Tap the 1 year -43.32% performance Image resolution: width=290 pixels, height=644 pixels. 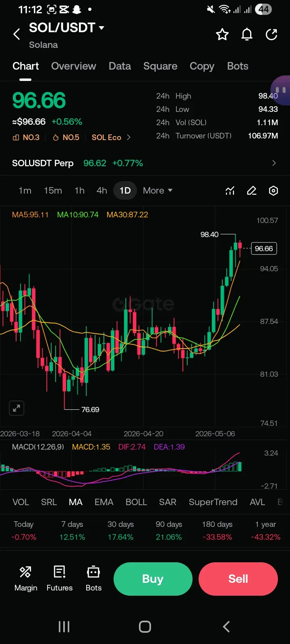tap(265, 530)
